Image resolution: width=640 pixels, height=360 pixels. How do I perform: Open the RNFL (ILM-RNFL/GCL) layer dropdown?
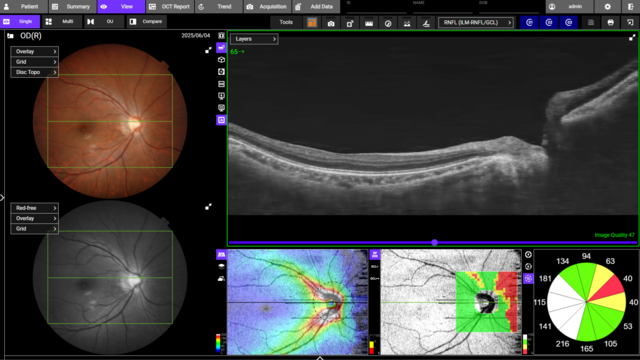476,22
